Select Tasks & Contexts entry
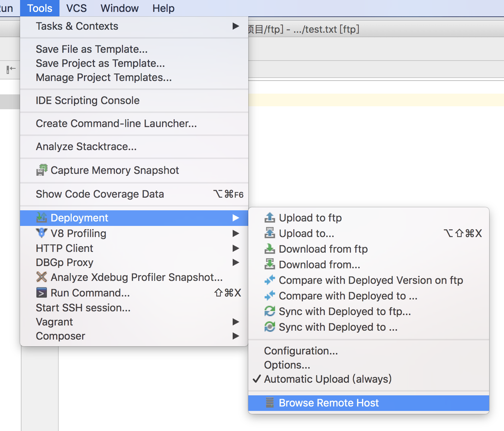This screenshot has width=504, height=431. tap(134, 26)
